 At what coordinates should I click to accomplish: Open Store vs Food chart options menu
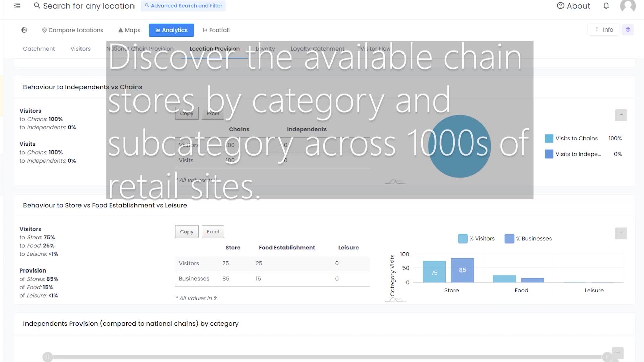tap(621, 233)
